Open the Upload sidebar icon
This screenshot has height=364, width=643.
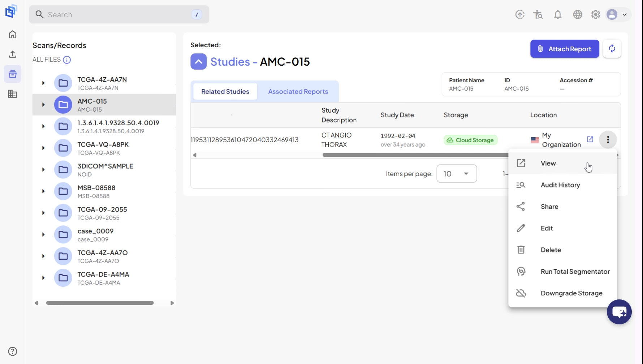click(13, 54)
